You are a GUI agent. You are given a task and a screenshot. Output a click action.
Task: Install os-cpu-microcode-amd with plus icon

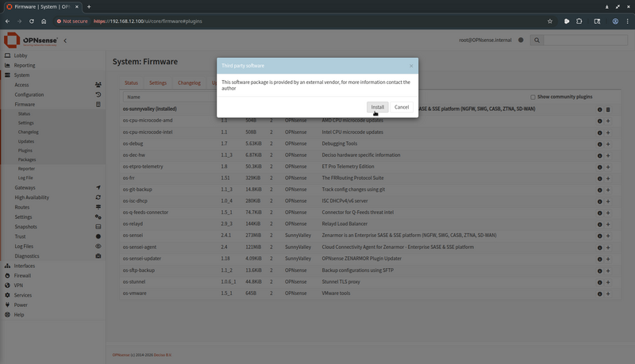608,121
